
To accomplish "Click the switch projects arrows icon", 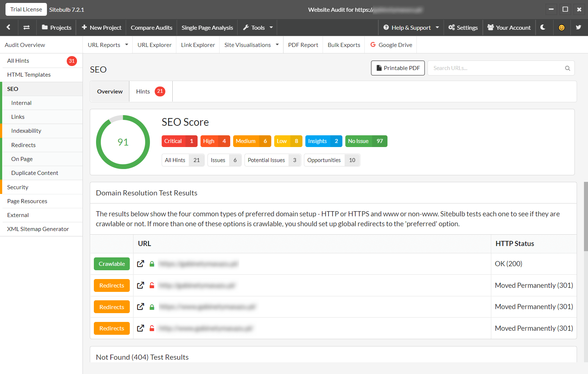I will coord(26,27).
